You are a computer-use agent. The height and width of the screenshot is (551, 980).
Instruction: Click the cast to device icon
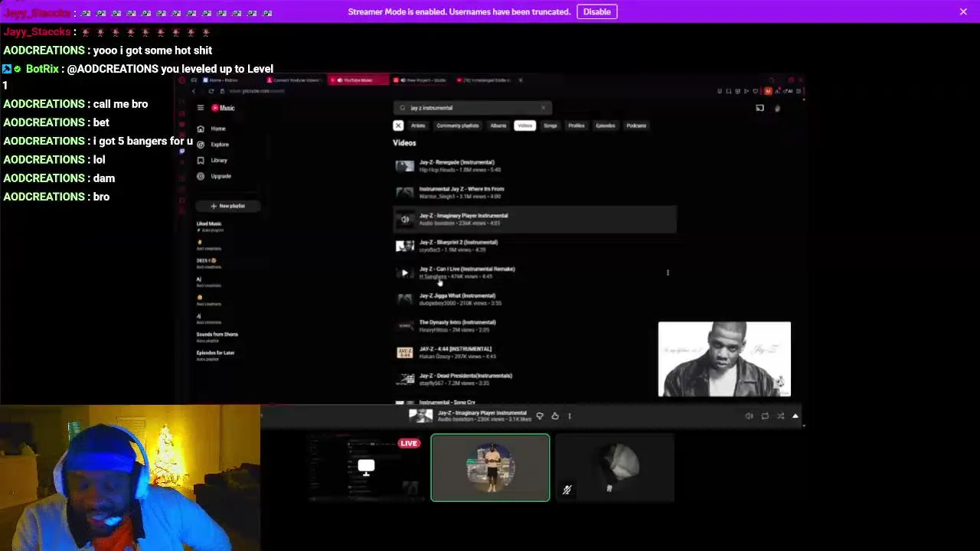click(759, 108)
